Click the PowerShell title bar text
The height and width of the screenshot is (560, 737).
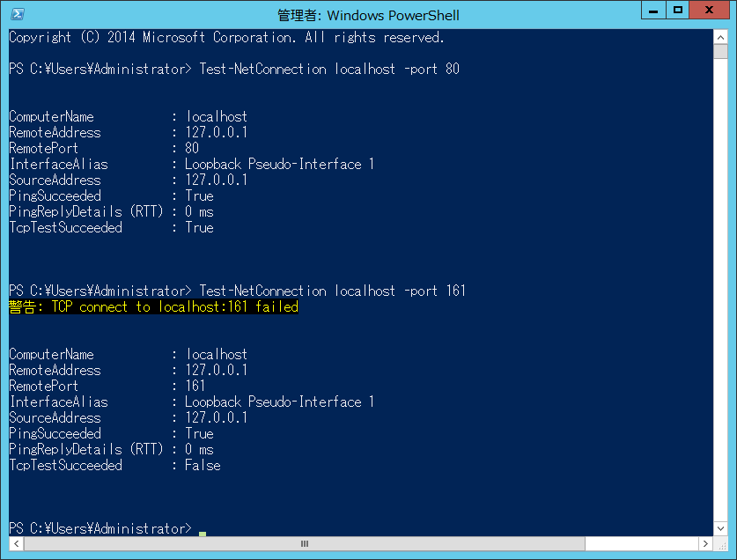click(368, 15)
